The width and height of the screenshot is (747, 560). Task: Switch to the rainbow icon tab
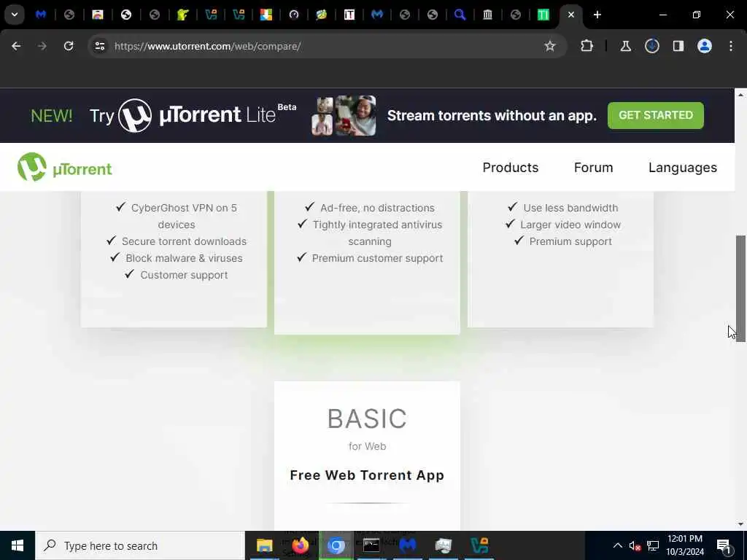98,15
